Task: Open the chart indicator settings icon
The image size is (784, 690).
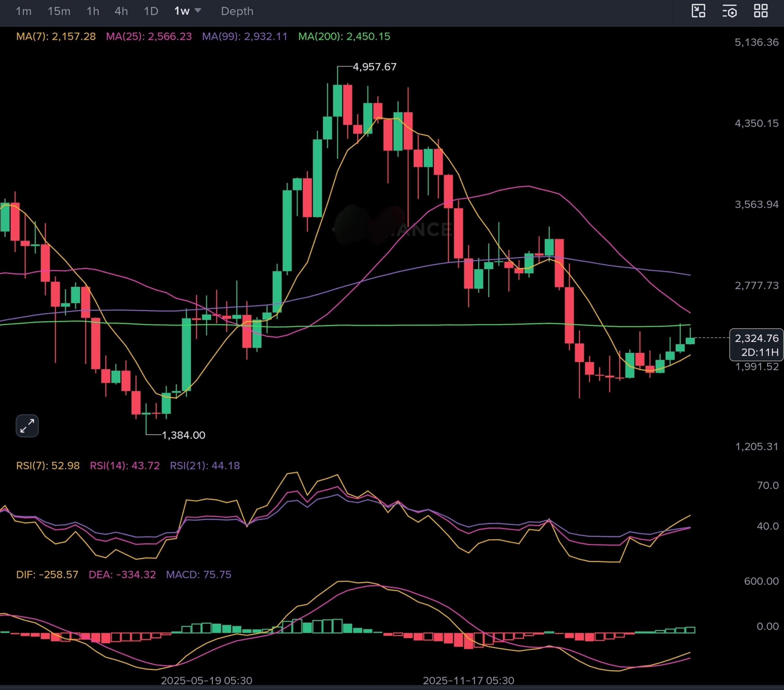Action: [x=729, y=11]
